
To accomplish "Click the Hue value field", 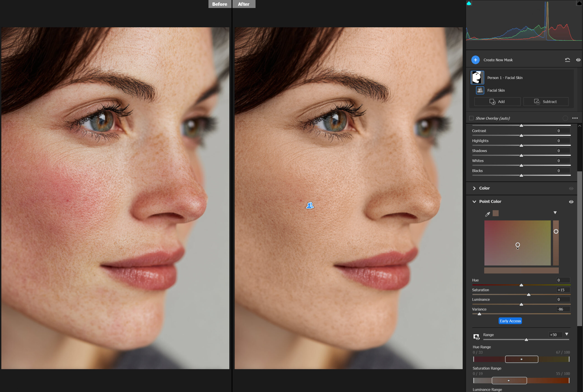I will [x=563, y=280].
